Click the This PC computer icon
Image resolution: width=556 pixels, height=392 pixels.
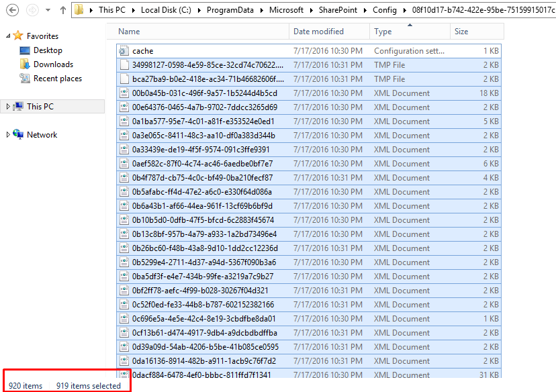[x=18, y=106]
